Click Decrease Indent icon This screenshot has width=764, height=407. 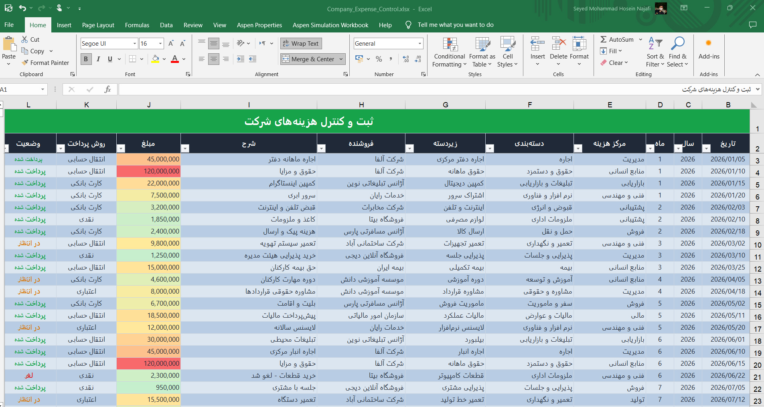point(240,59)
